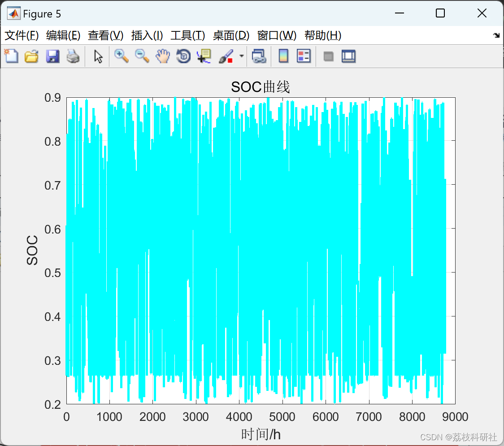
Task: Minimize the Figure 5 window
Action: 400,13
